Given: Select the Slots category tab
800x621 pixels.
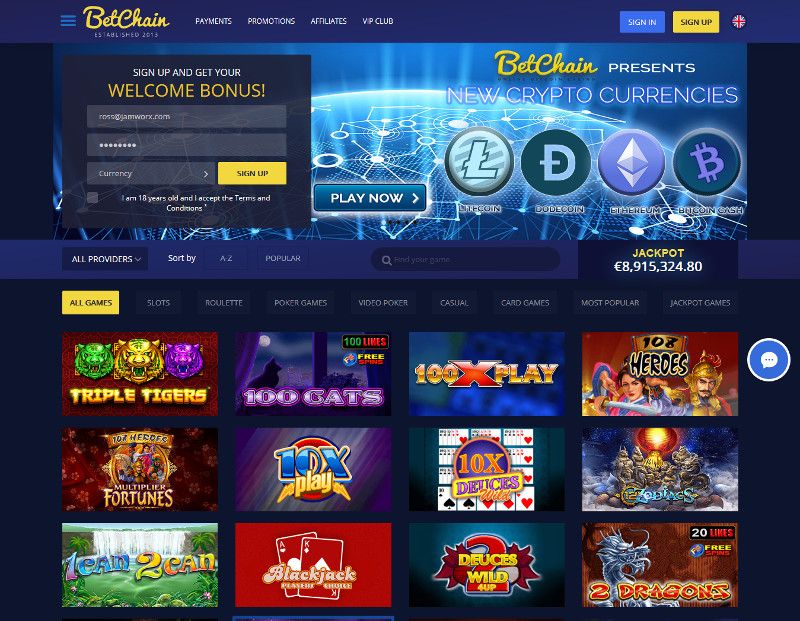Looking at the screenshot, I should 158,303.
